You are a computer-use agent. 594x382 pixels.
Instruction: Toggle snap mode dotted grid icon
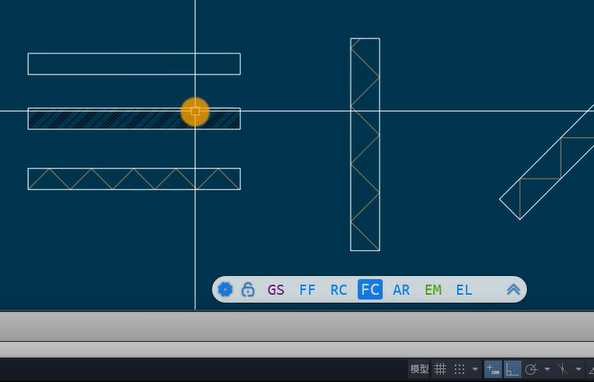tap(460, 369)
